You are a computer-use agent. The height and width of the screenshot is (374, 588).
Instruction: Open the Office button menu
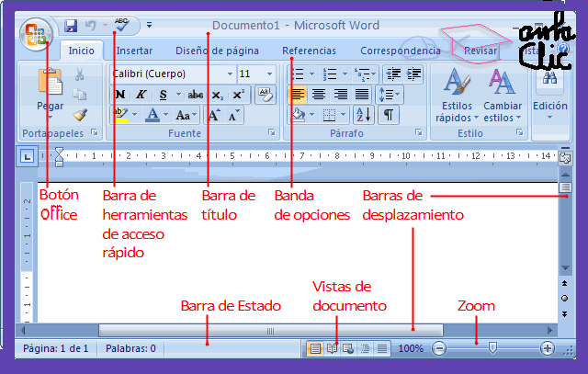pos(36,34)
